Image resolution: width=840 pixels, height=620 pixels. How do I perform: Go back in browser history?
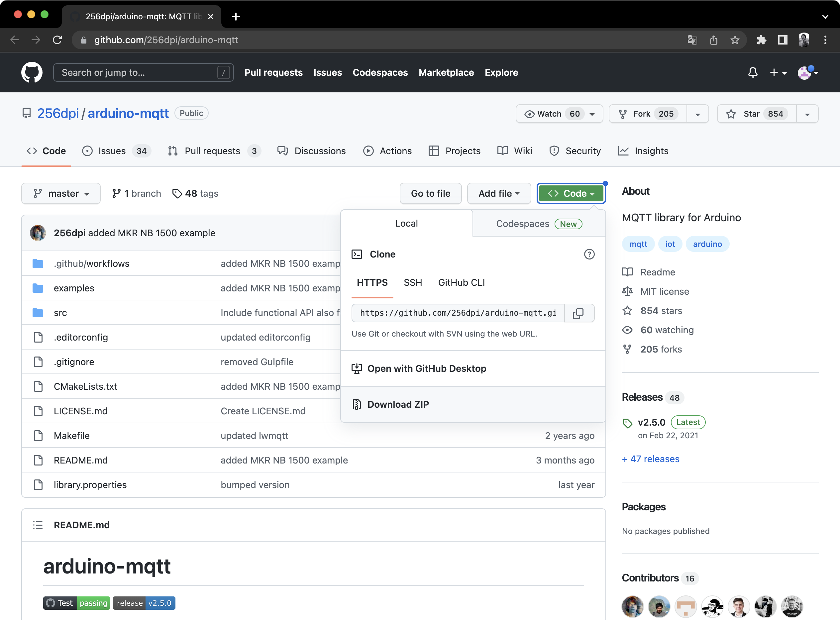click(15, 40)
